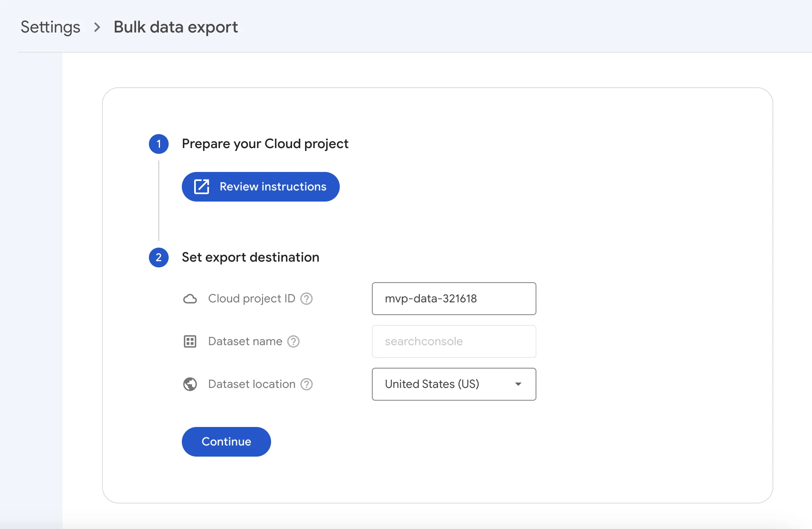Screen dimensions: 812x529
Task: Click the external link icon in Review instructions
Action: (x=202, y=187)
